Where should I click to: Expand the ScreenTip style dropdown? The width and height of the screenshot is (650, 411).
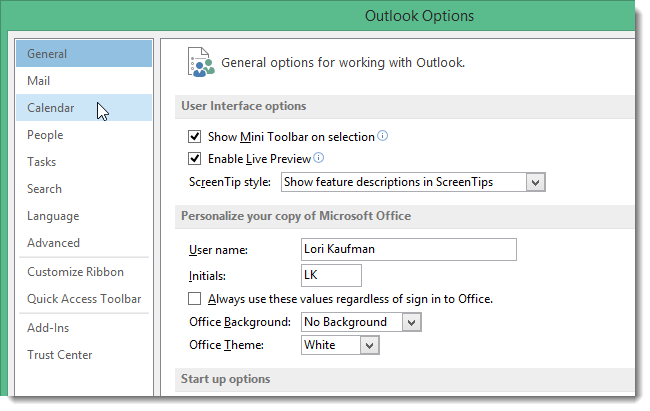click(536, 182)
